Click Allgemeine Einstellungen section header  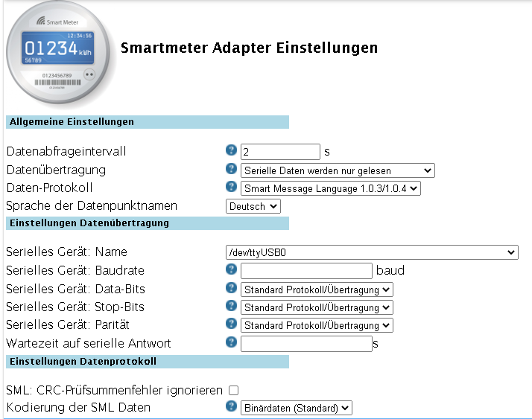pos(148,122)
